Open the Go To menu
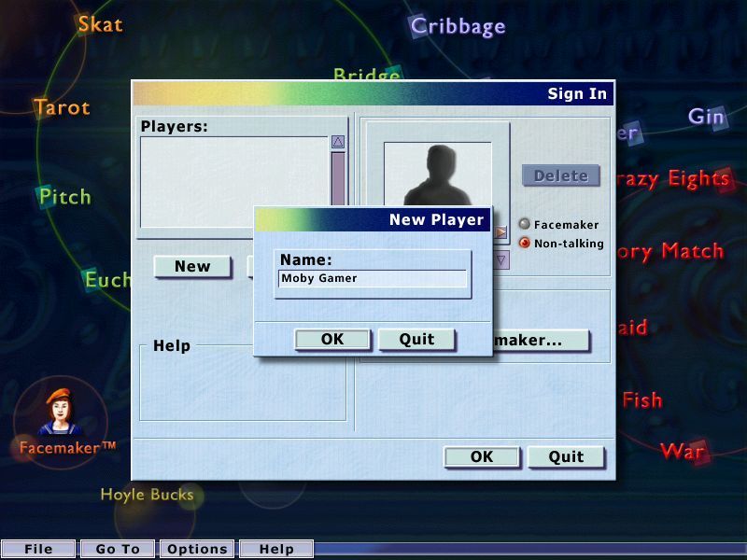Screen dimensions: 747x560 pos(116,549)
